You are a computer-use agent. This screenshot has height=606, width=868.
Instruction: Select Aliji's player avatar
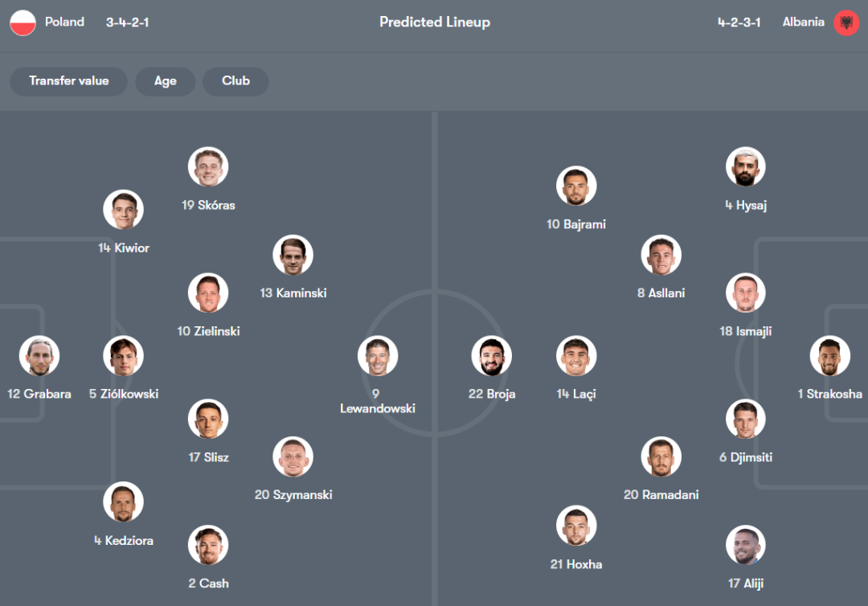click(745, 546)
